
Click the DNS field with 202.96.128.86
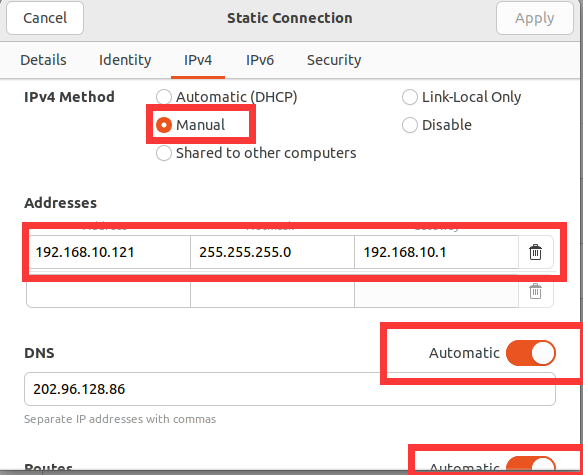tap(290, 389)
